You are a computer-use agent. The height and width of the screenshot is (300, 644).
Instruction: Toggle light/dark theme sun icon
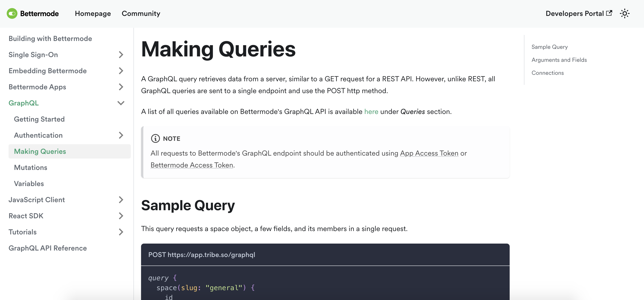(x=624, y=13)
